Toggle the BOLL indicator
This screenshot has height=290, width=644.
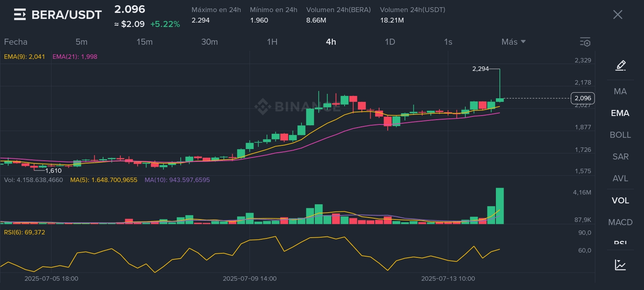(x=620, y=135)
